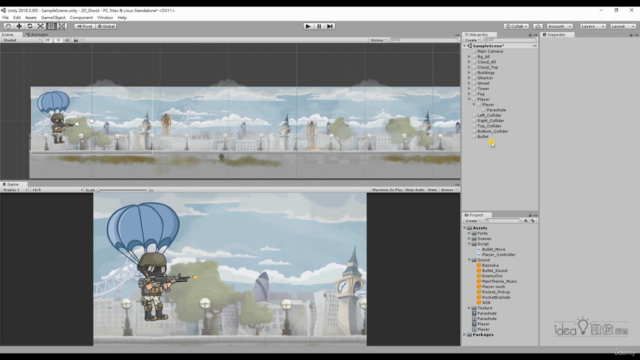Toggle Scene view audio
The height and width of the screenshot is (360, 640).
click(x=67, y=40)
